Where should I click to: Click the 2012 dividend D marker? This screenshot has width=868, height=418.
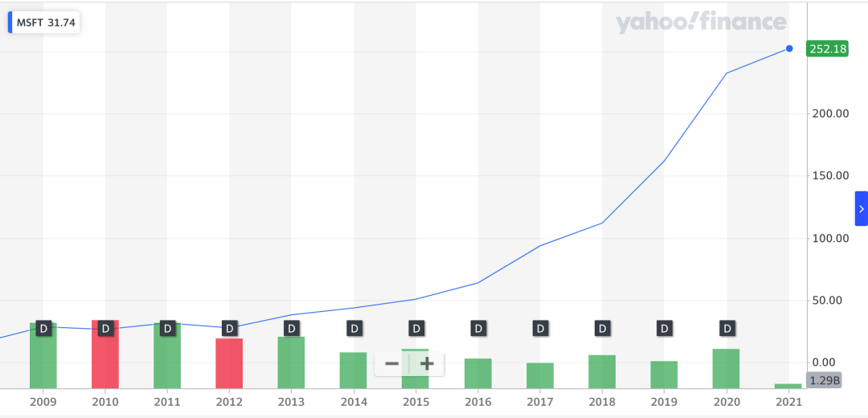point(229,328)
